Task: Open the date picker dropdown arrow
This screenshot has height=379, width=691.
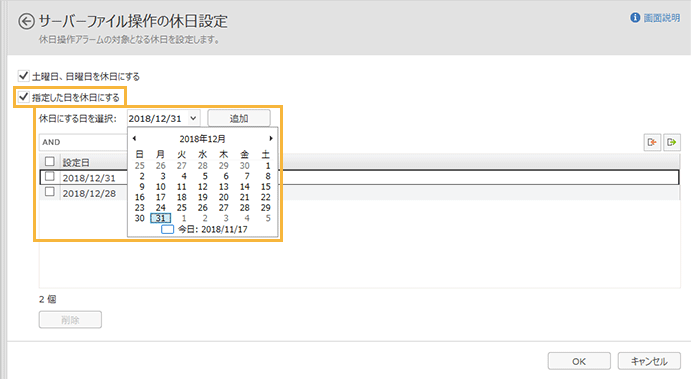Action: (193, 118)
